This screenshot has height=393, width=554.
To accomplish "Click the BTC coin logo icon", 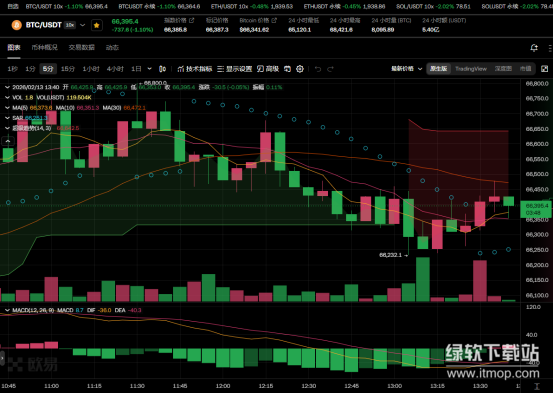I will [16, 25].
